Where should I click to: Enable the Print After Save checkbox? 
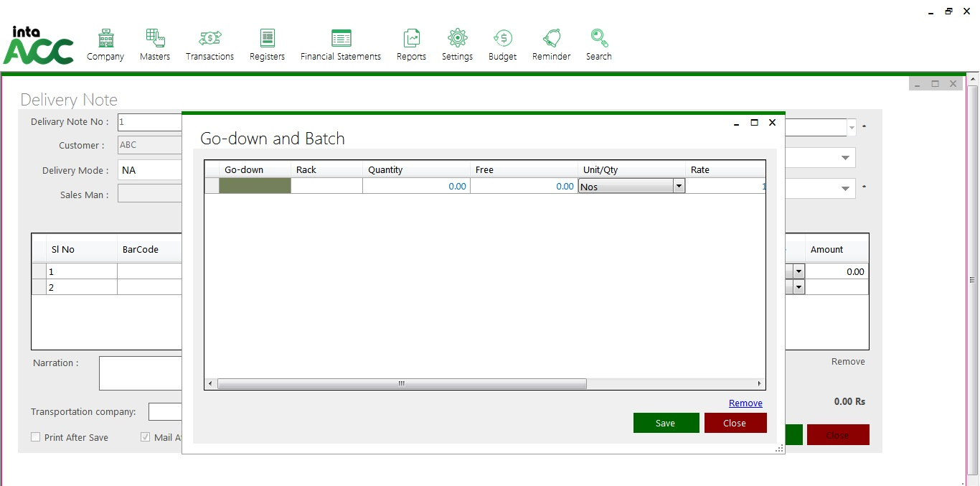click(36, 437)
